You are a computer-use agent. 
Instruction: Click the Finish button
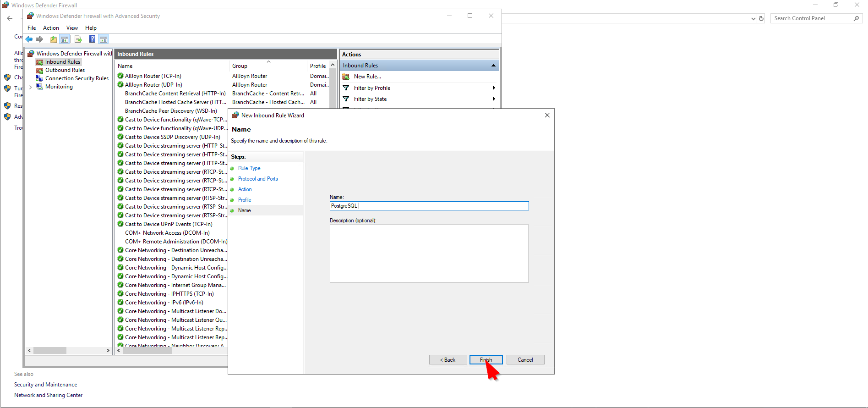pos(486,360)
